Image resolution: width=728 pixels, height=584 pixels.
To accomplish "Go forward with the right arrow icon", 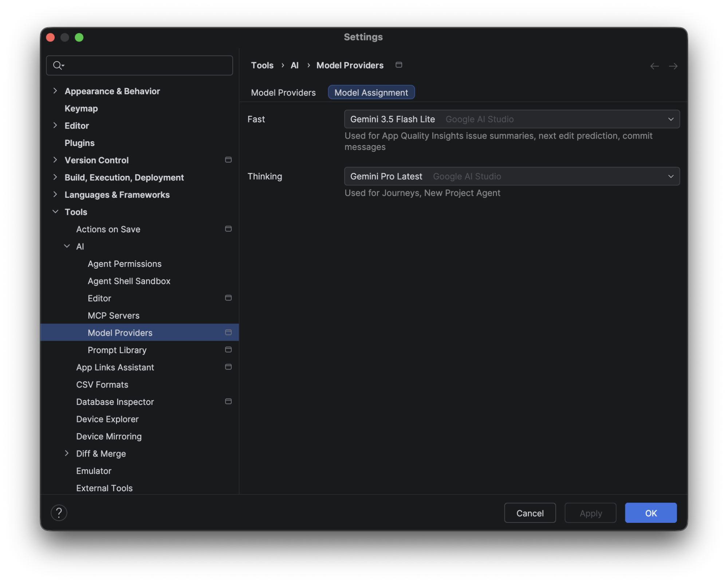I will click(x=673, y=66).
